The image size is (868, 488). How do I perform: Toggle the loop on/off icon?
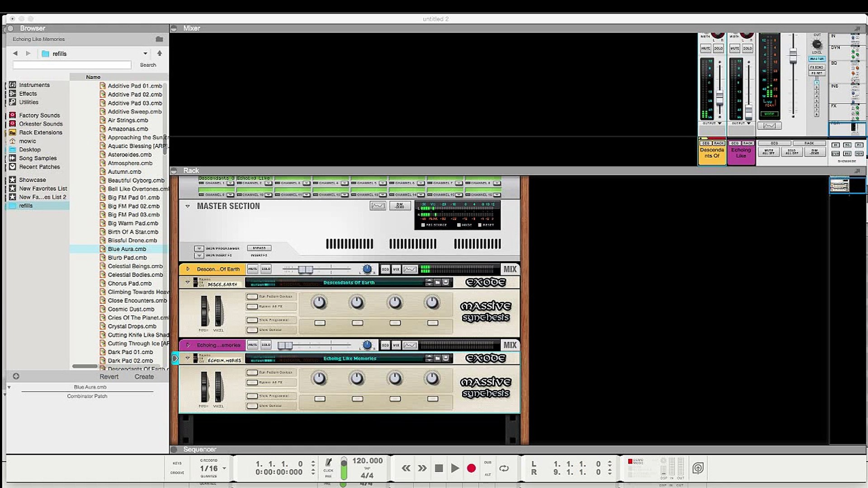tap(504, 468)
